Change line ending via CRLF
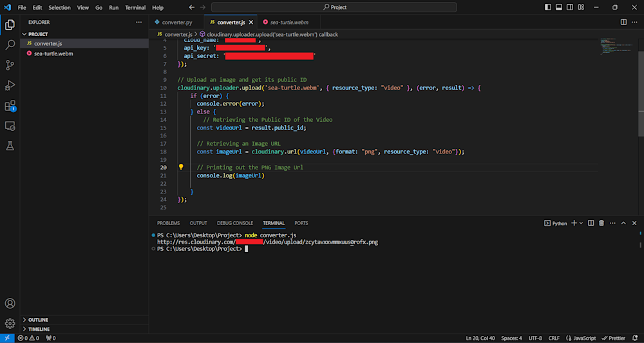644x343 pixels. coord(554,338)
